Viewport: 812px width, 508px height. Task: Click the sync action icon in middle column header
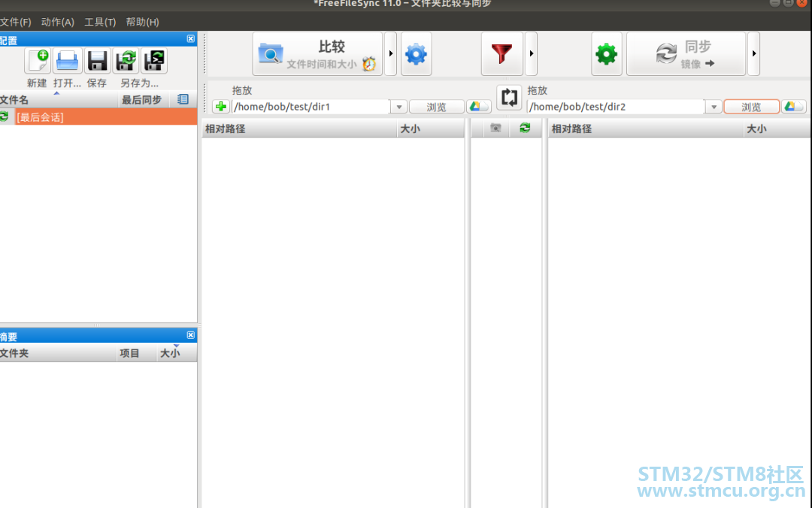(x=525, y=128)
